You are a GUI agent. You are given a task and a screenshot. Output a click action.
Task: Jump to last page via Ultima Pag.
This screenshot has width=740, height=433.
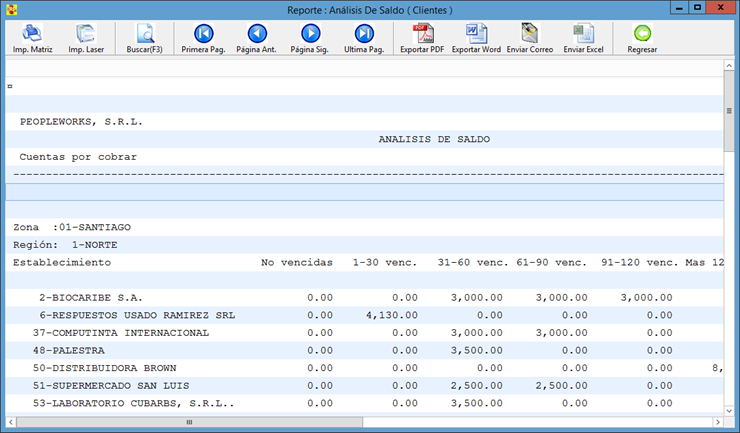[x=364, y=37]
